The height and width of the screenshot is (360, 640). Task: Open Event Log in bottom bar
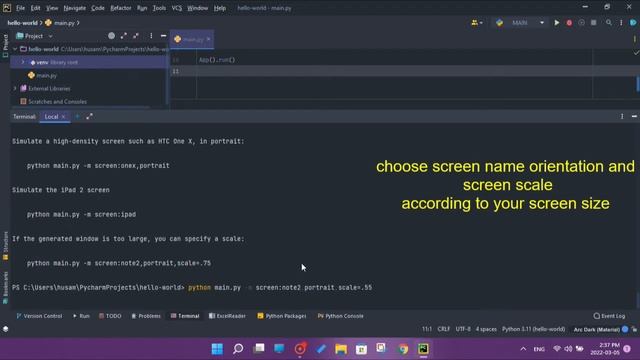pyautogui.click(x=609, y=316)
